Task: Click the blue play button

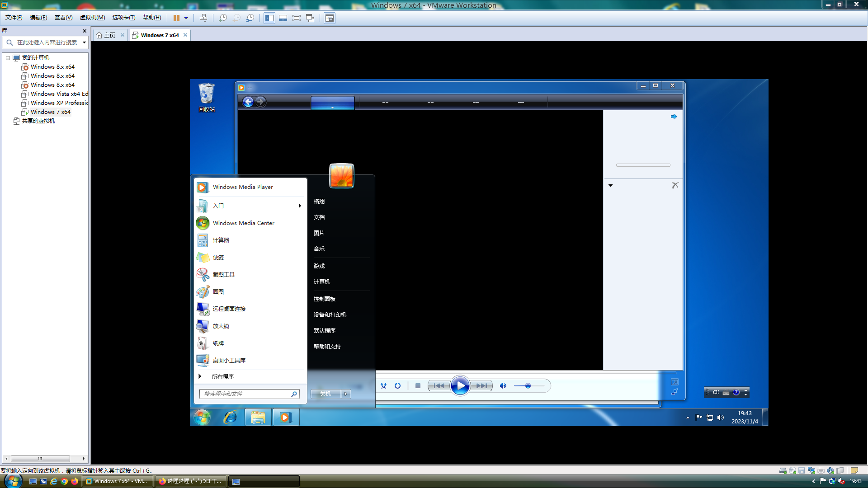Action: point(460,386)
